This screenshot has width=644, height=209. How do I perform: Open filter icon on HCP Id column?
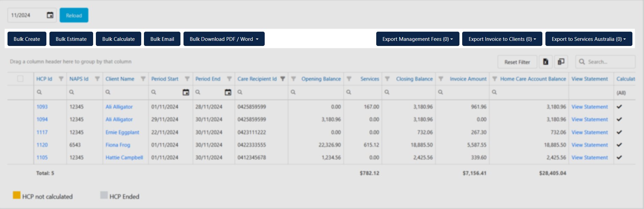pyautogui.click(x=61, y=79)
